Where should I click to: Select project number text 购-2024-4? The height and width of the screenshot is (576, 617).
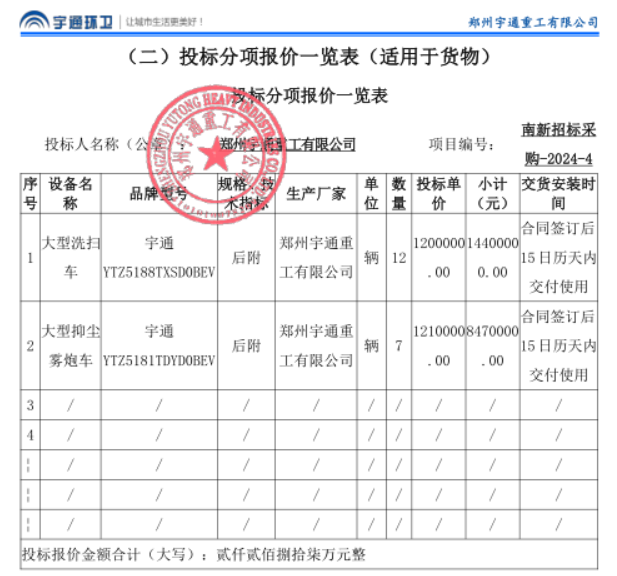[558, 159]
